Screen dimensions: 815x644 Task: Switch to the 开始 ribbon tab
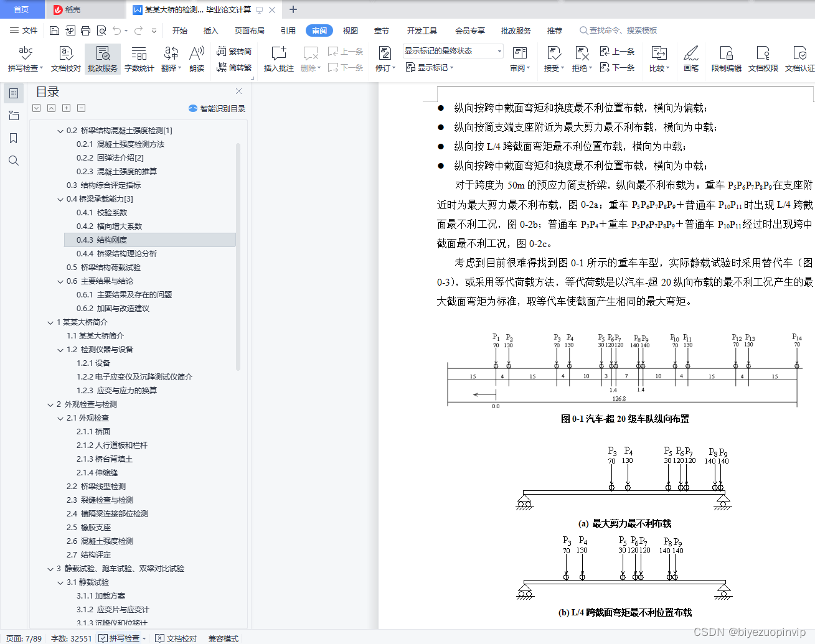[180, 30]
